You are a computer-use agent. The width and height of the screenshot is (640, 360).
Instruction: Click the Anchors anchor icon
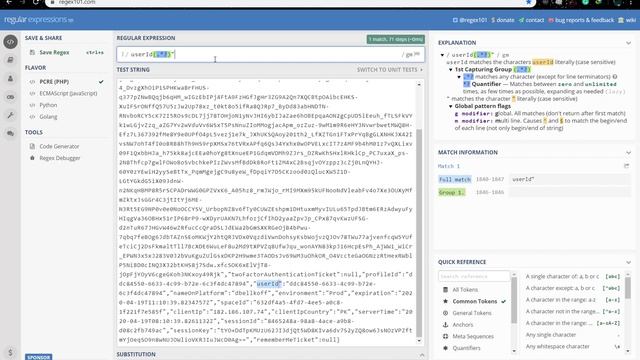[445, 324]
